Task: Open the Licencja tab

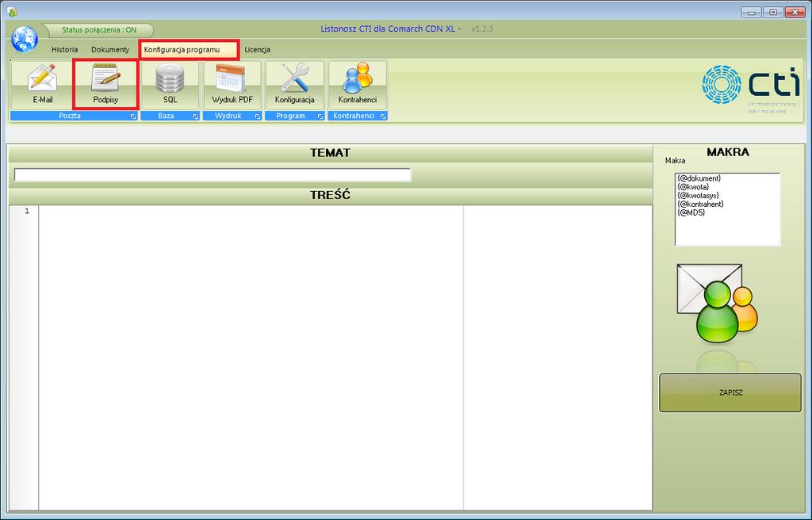Action: pyautogui.click(x=258, y=50)
